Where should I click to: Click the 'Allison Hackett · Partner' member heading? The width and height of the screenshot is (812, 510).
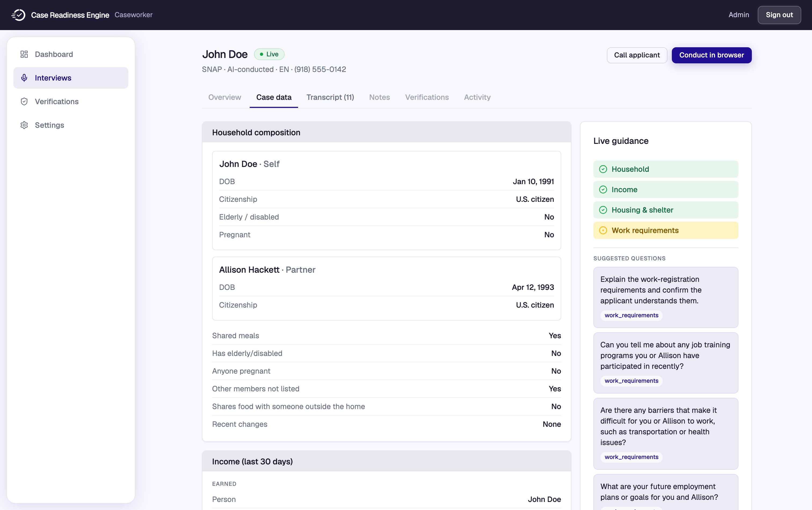coord(267,270)
